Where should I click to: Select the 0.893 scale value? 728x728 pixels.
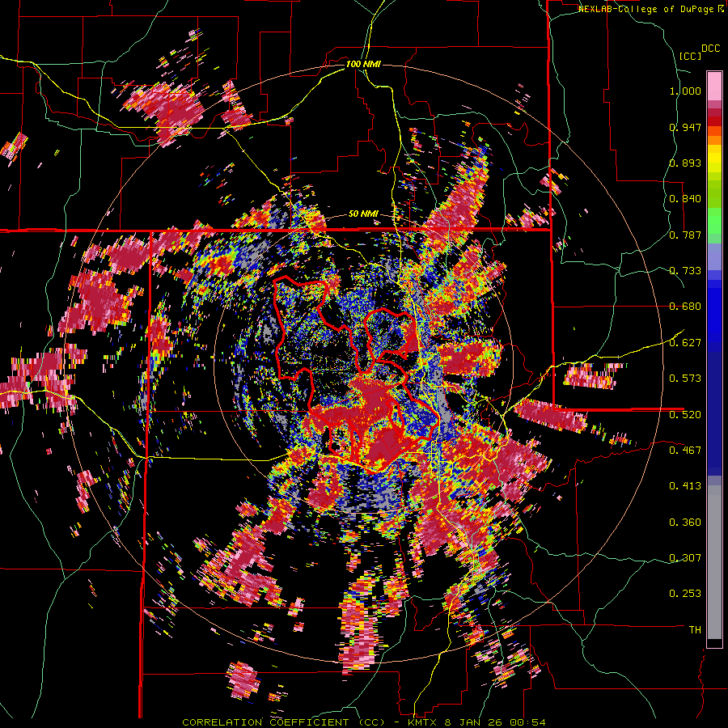click(x=685, y=163)
